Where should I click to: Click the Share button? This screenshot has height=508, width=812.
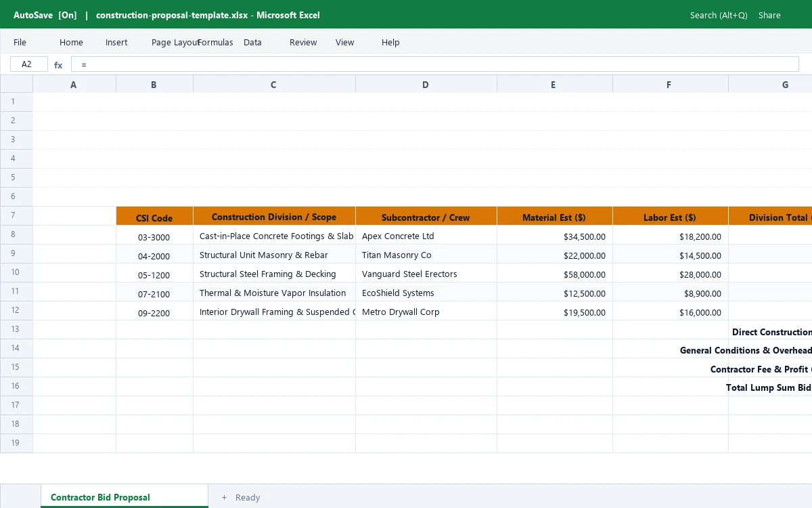[x=769, y=15]
